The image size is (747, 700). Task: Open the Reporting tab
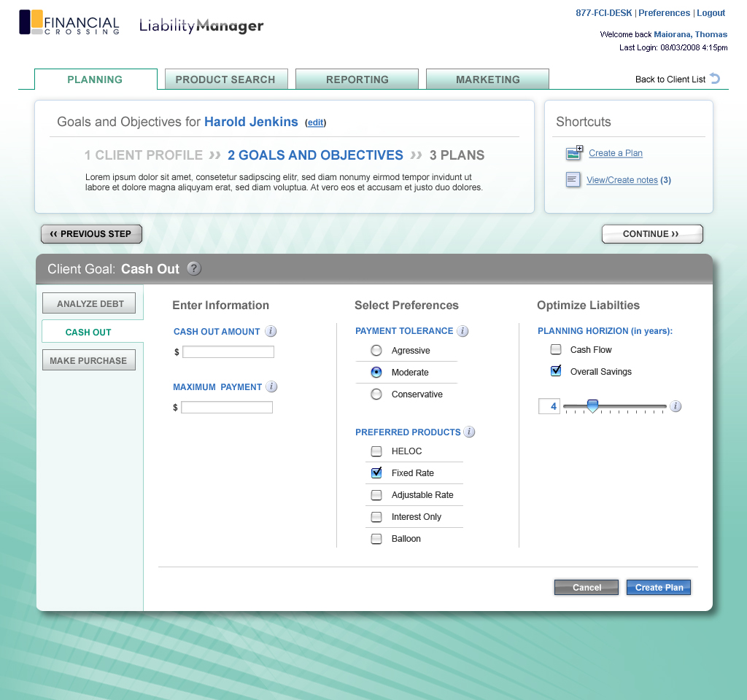357,79
